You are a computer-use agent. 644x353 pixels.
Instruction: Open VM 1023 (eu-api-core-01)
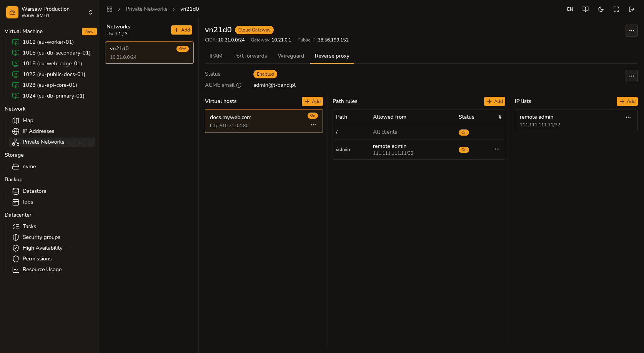pyautogui.click(x=50, y=85)
